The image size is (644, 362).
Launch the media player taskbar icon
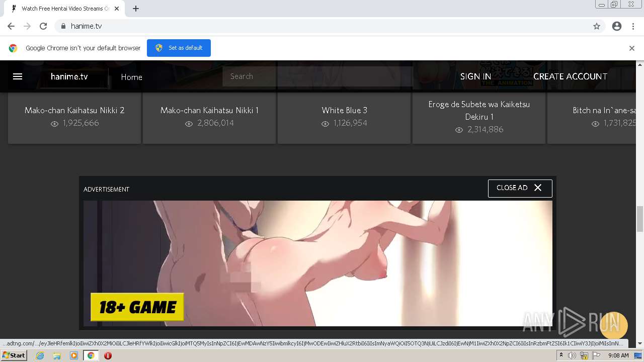click(74, 355)
